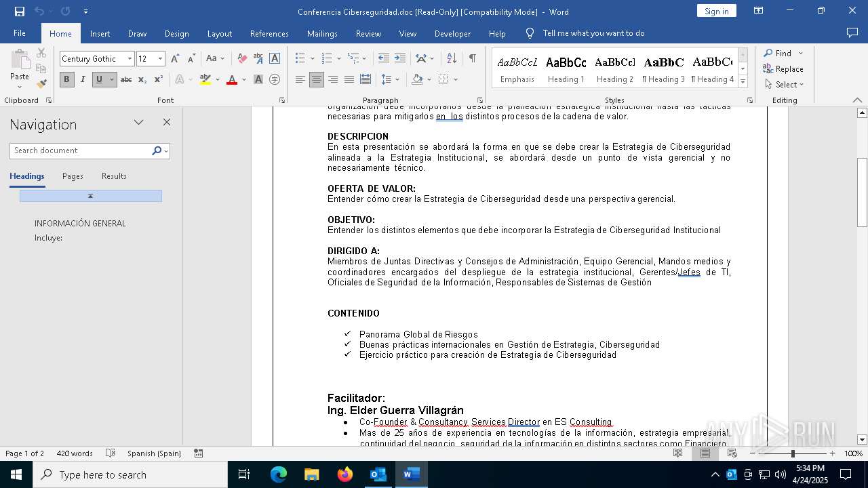This screenshot has height=488, width=868.
Task: Open the Outlook app in taskbar
Action: [x=378, y=474]
